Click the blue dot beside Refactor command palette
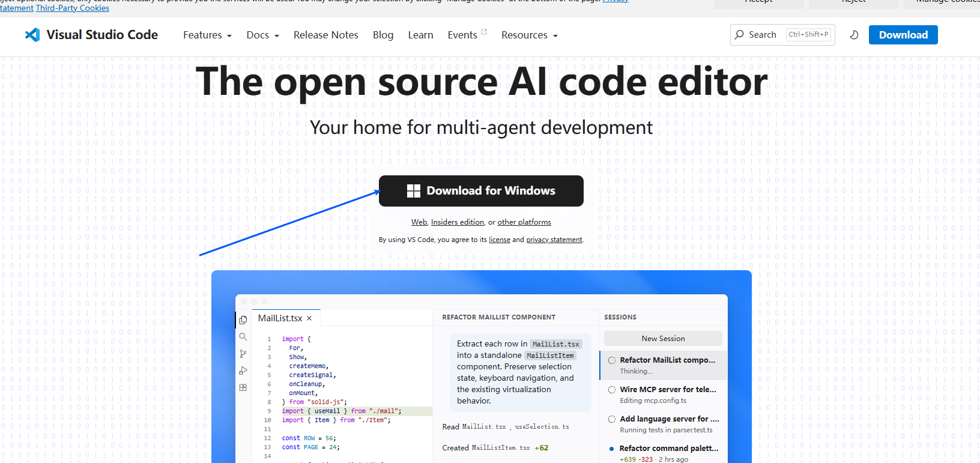Image resolution: width=980 pixels, height=463 pixels. (611, 449)
